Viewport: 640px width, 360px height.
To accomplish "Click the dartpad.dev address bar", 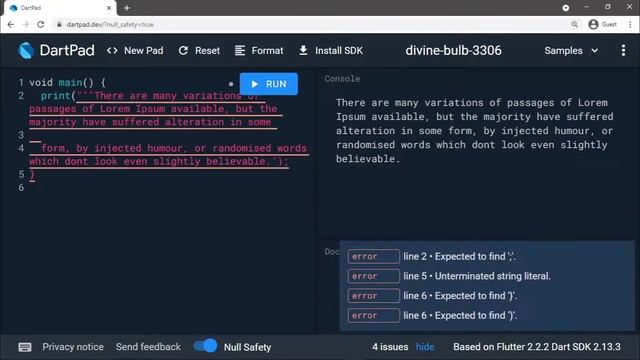I will 310,24.
